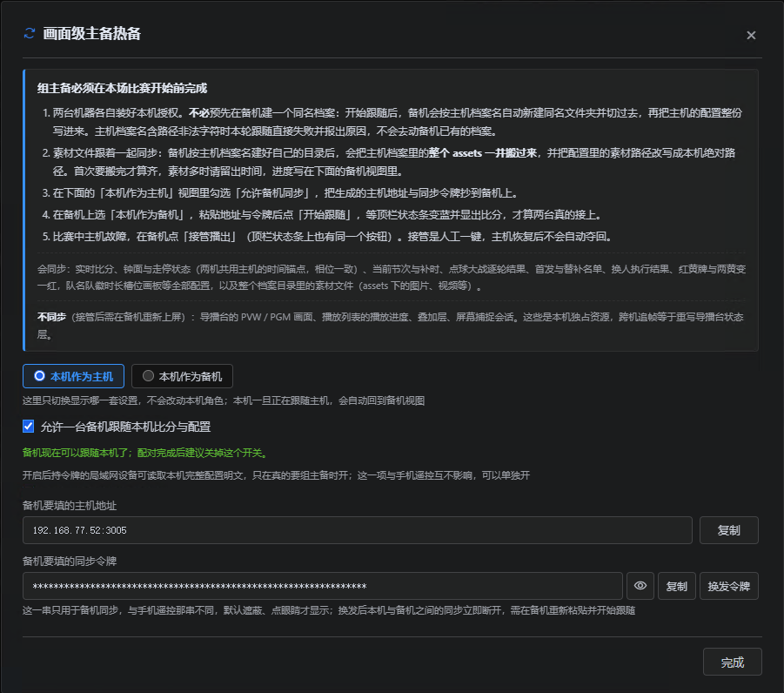Click the sync icon beside the dialog title
The height and width of the screenshot is (693, 784).
point(30,34)
